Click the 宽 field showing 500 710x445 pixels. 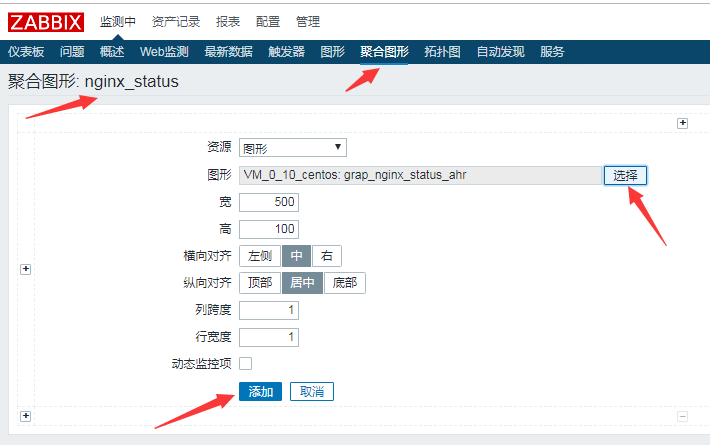point(269,202)
